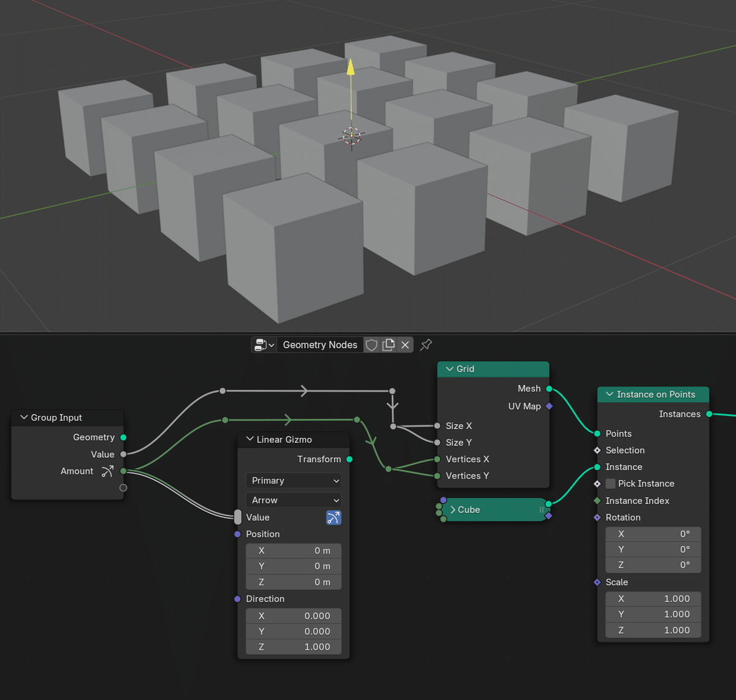Click the Direction Z value field
The width and height of the screenshot is (736, 700).
293,647
